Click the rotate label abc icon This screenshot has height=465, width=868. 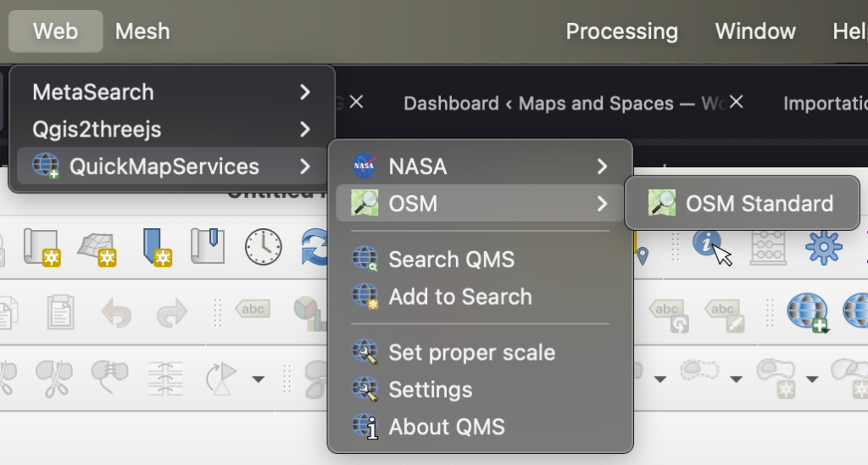coord(669,315)
